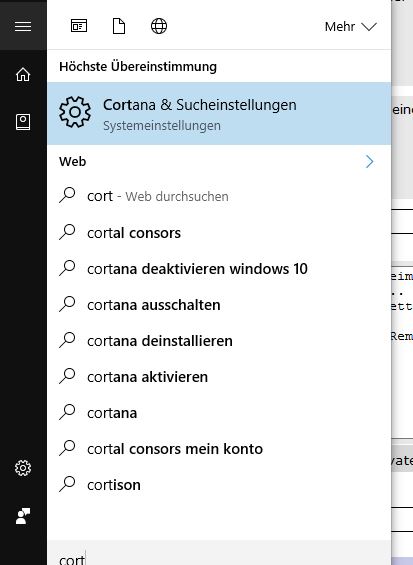Select 'cortana ausschalten' suggestion
The height and width of the screenshot is (565, 413).
(x=219, y=305)
